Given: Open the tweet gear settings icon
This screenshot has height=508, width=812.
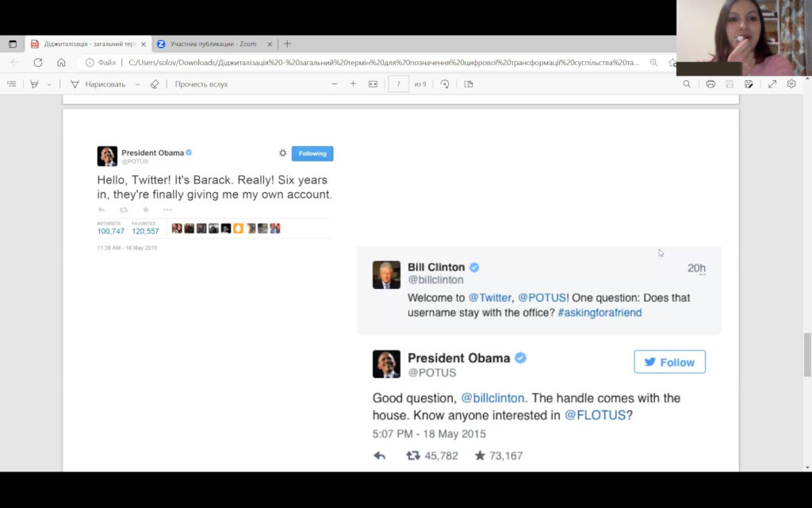Looking at the screenshot, I should (x=283, y=153).
